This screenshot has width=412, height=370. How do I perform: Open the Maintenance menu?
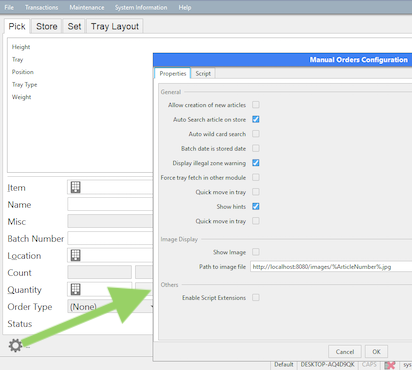pos(87,7)
